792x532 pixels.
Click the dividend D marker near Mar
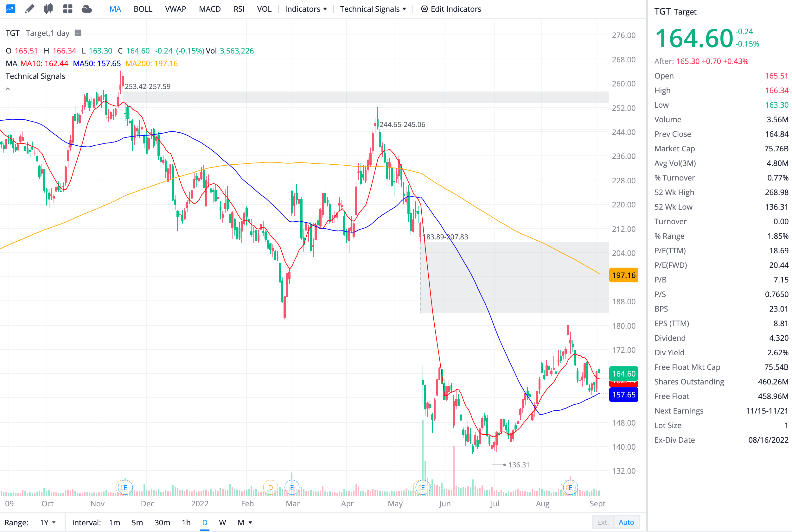click(x=271, y=488)
